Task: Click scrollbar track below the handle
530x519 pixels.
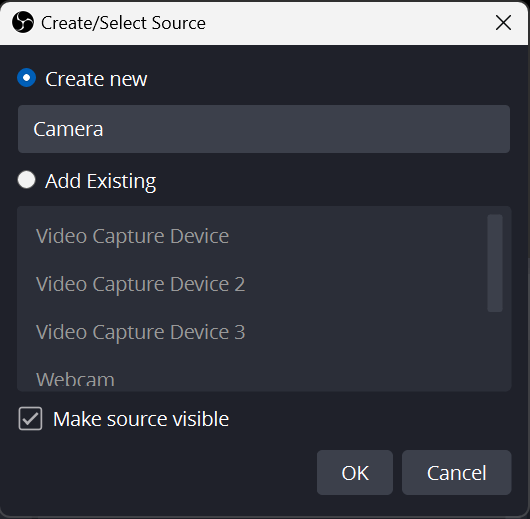Action: (495, 350)
